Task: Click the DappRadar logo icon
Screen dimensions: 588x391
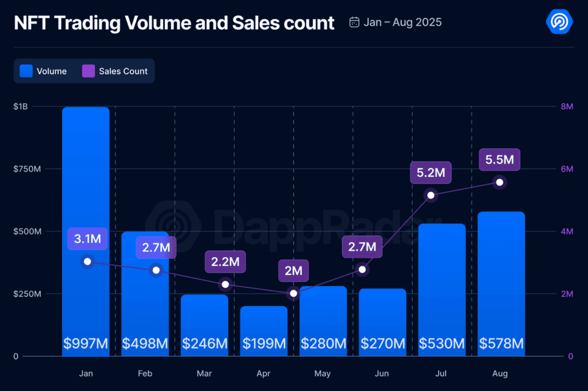Action: coord(559,22)
